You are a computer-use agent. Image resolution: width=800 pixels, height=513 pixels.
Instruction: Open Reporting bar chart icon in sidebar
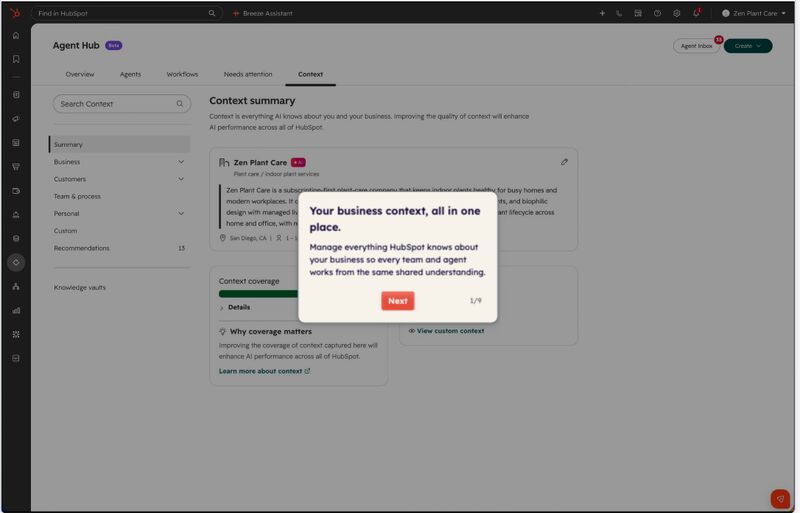(16, 310)
